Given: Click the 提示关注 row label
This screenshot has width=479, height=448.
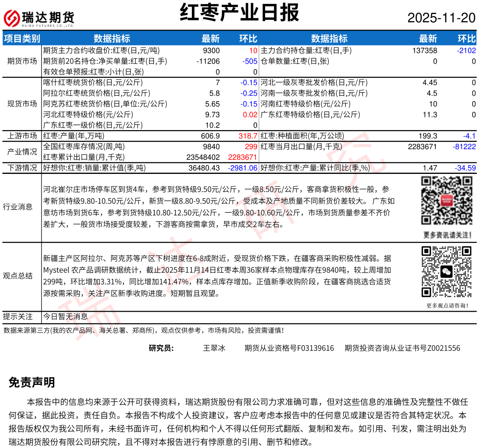Looking at the screenshot, I should click(x=18, y=316).
